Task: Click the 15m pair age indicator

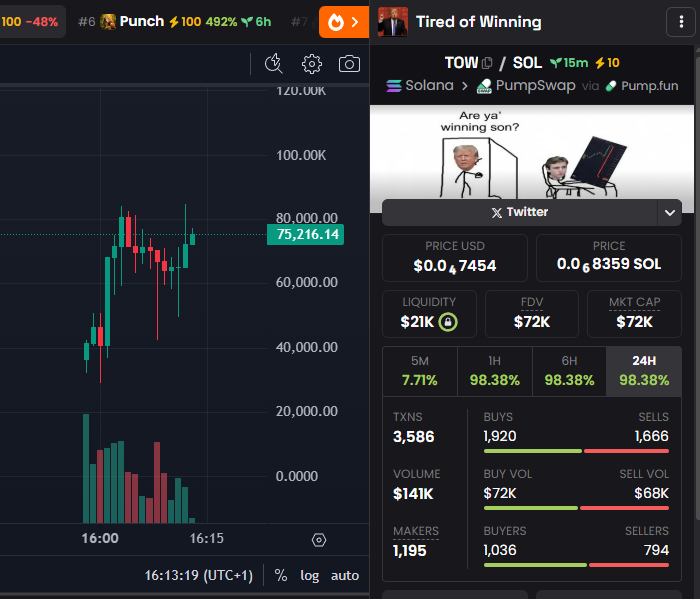Action: point(569,63)
